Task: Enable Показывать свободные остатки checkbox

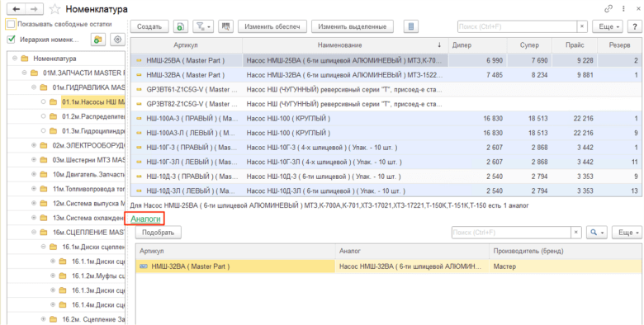Action: (x=10, y=24)
